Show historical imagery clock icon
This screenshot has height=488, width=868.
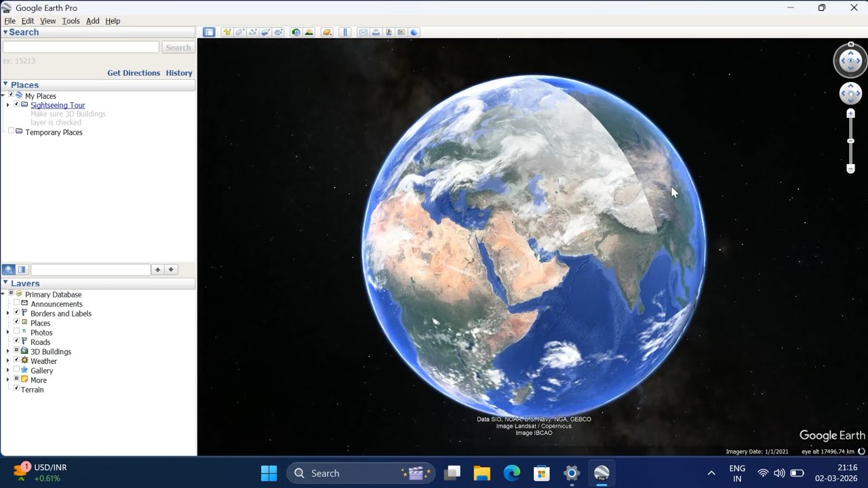pos(296,32)
